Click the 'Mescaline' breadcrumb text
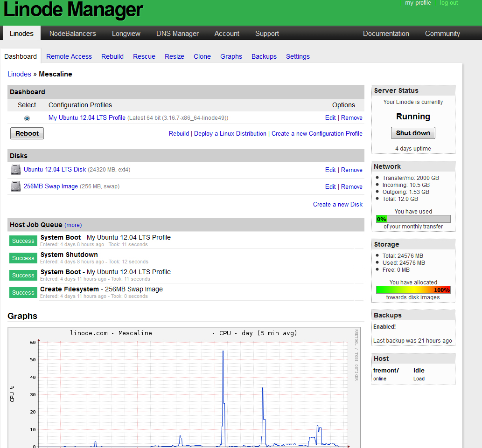Screen dimensions: 482x448 (56, 74)
